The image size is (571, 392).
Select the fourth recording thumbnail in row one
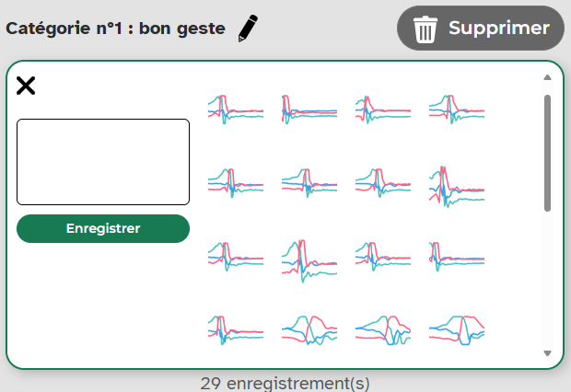pyautogui.click(x=457, y=110)
